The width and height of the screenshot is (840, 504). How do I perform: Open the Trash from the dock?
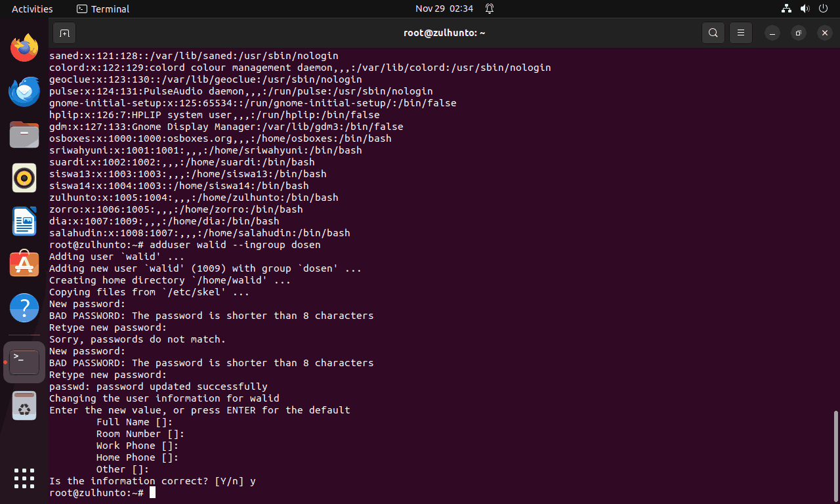click(x=24, y=406)
